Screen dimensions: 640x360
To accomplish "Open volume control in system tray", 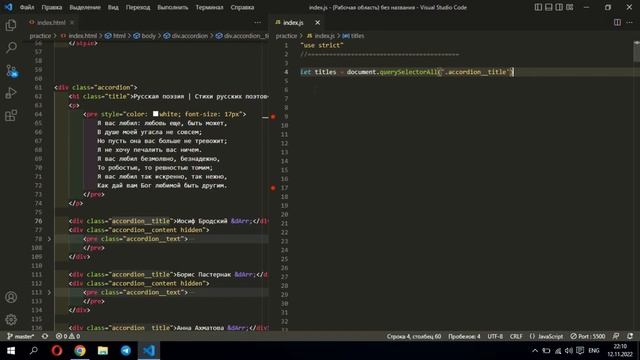I will point(569,350).
